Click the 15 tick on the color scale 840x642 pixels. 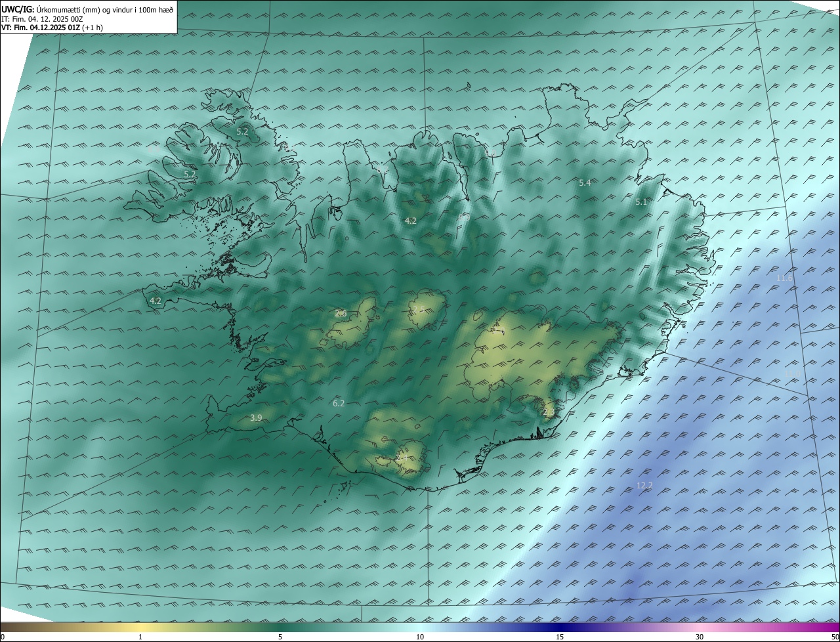tap(560, 637)
